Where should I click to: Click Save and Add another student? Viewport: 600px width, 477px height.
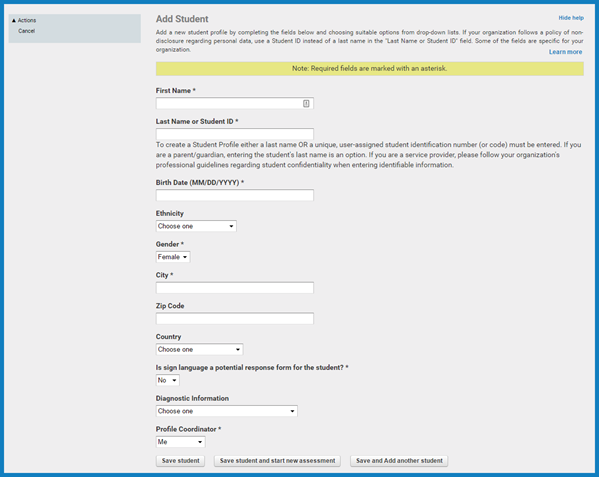click(x=399, y=461)
